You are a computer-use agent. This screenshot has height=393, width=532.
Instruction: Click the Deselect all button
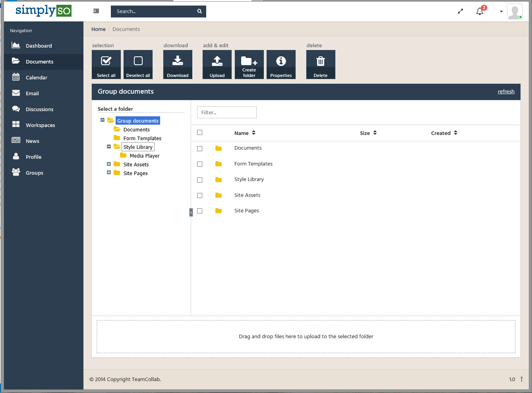tap(138, 64)
